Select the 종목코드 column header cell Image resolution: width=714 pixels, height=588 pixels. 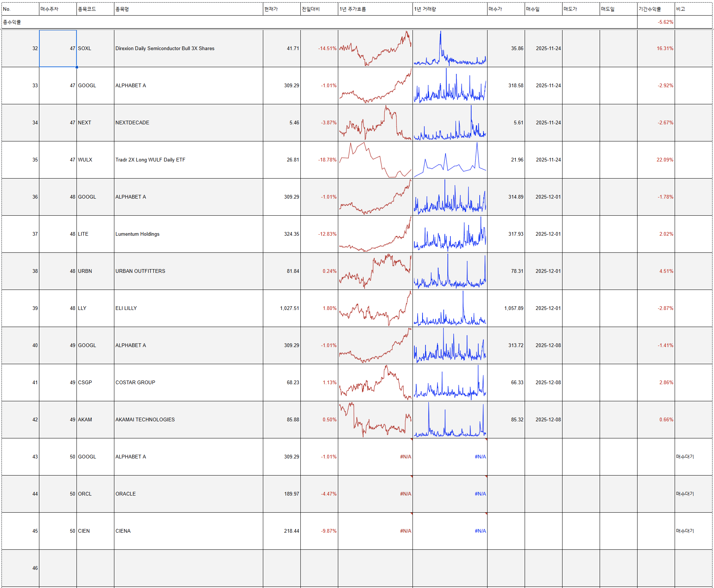(95, 9)
